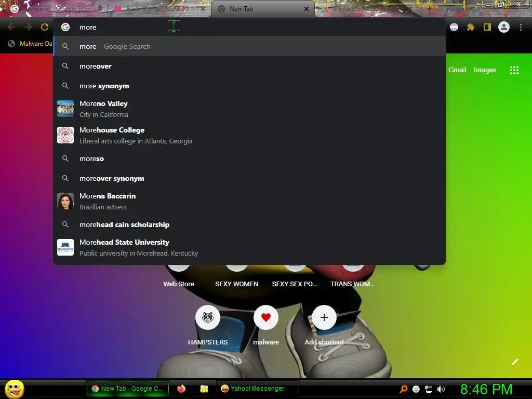The image size is (532, 399).
Task: Click the New Tab - Google Chrome taskbar button
Action: coord(128,389)
